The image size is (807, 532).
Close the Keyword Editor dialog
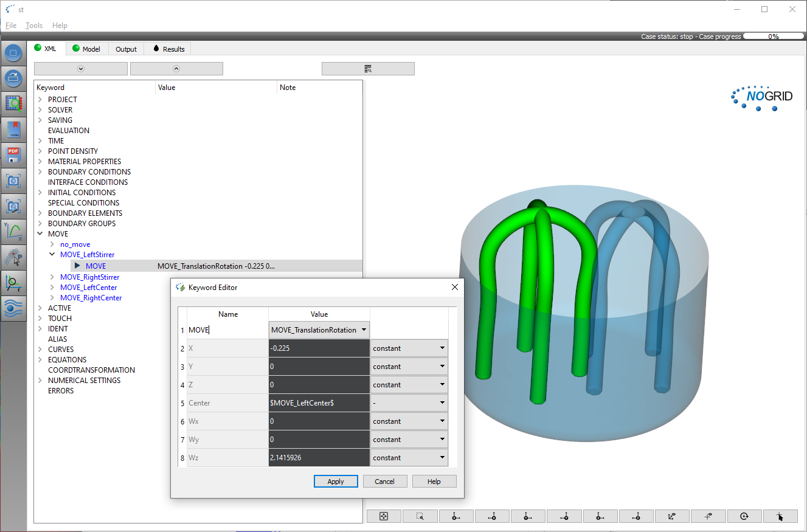(455, 287)
